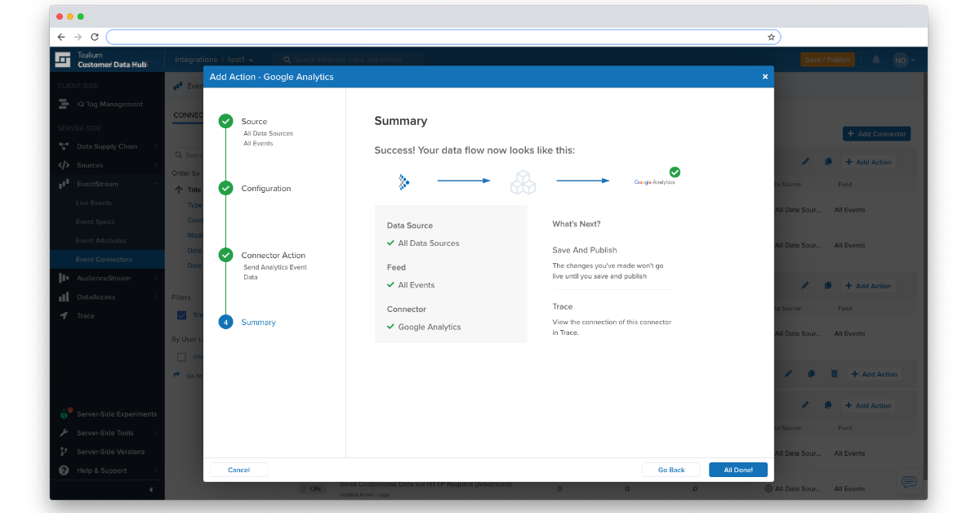Click the Trace arrow icon in sidebar
Viewport: 980px width, 513px height.
(64, 315)
